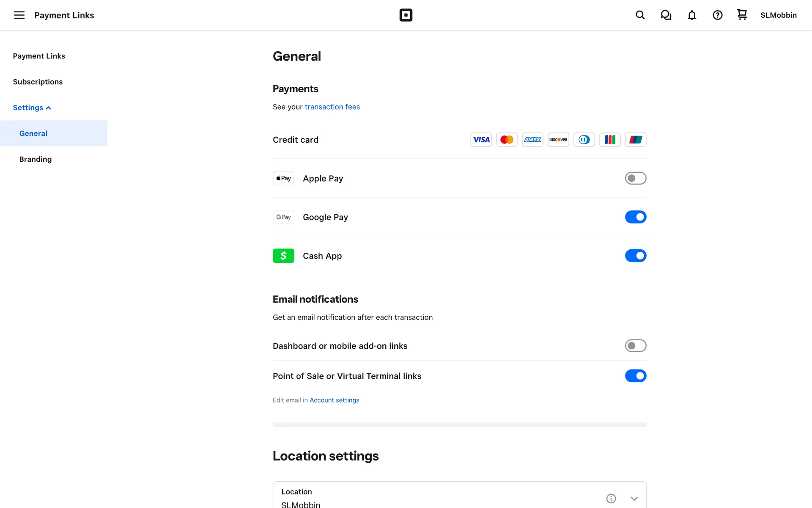This screenshot has width=812, height=508.
Task: Turn off the Cash App toggle
Action: coord(635,256)
